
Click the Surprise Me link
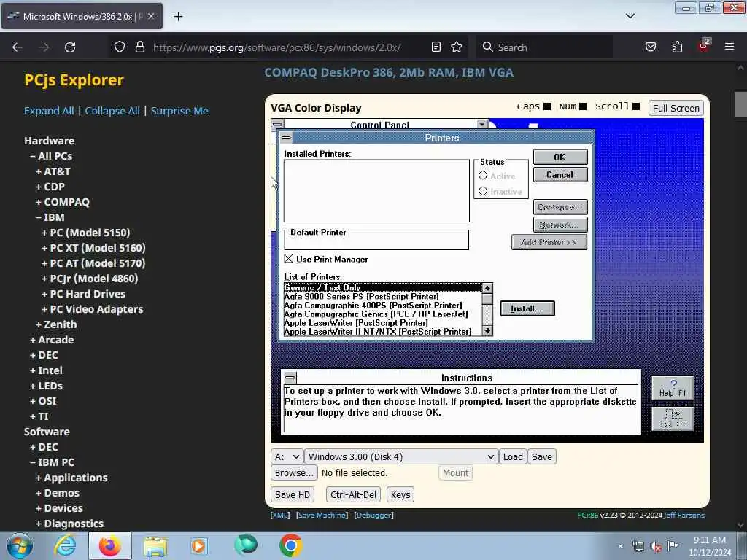pos(179,111)
